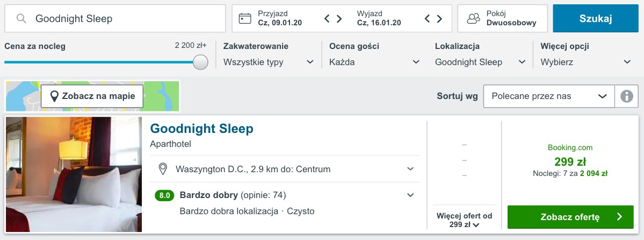Click the 8.0 rating badge

164,195
